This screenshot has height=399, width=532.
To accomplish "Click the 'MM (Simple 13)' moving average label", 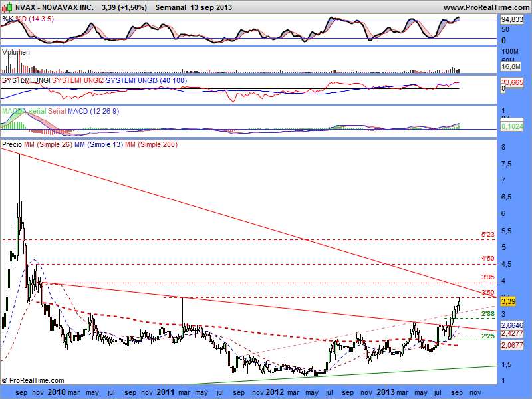I will (98, 144).
